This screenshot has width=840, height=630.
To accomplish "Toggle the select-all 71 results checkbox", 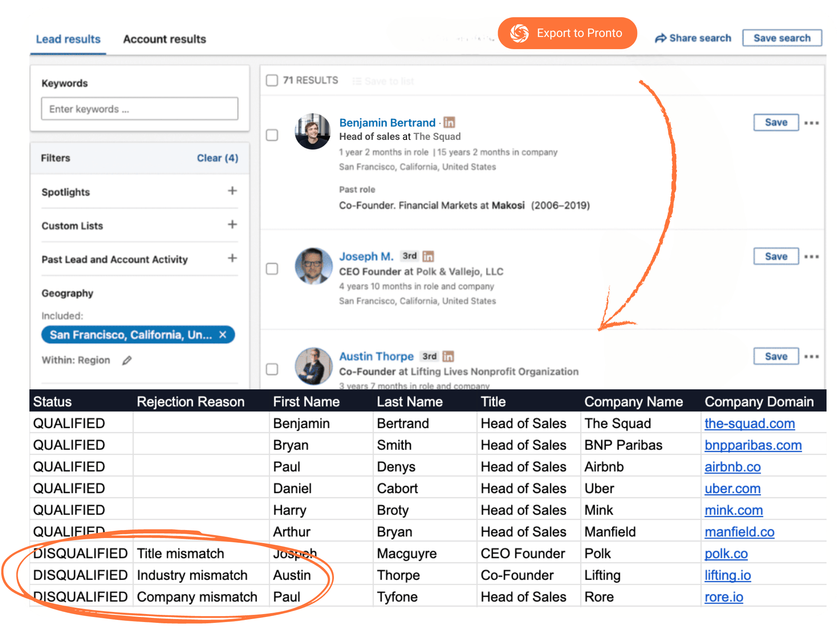I will pos(272,80).
